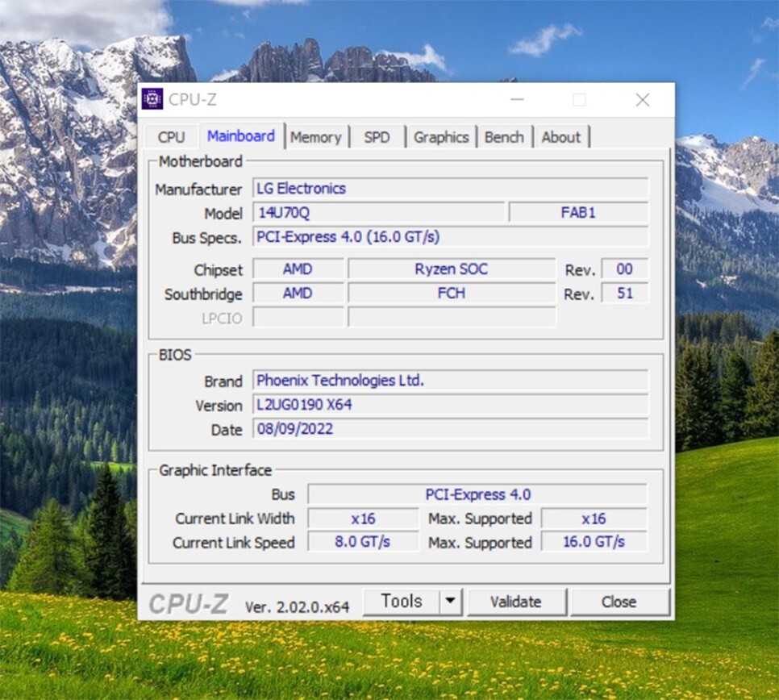Select the PCI-Express 4.0 (16.0 GT/s) bus specs value
Viewport: 779px width, 700px height.
[x=451, y=237]
